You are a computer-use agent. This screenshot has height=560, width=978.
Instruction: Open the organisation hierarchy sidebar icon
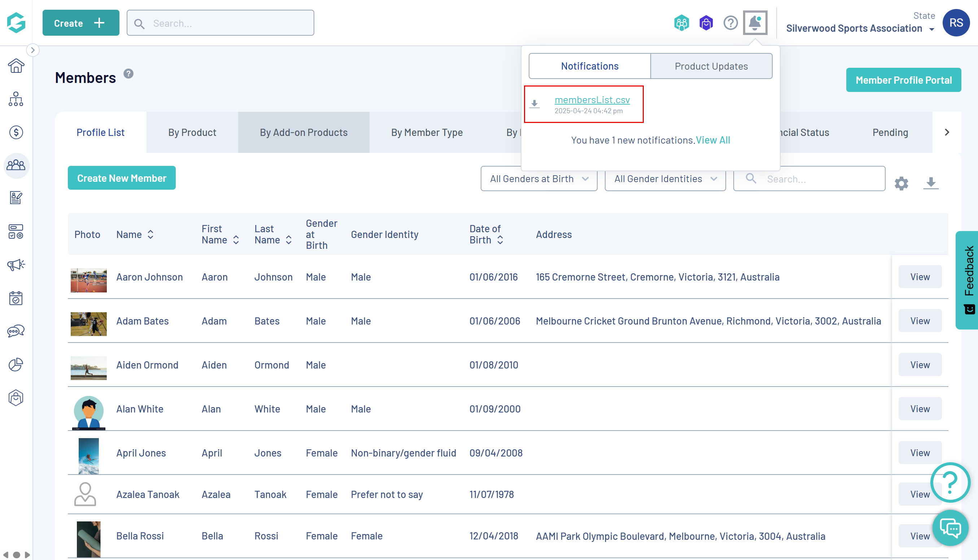[16, 99]
